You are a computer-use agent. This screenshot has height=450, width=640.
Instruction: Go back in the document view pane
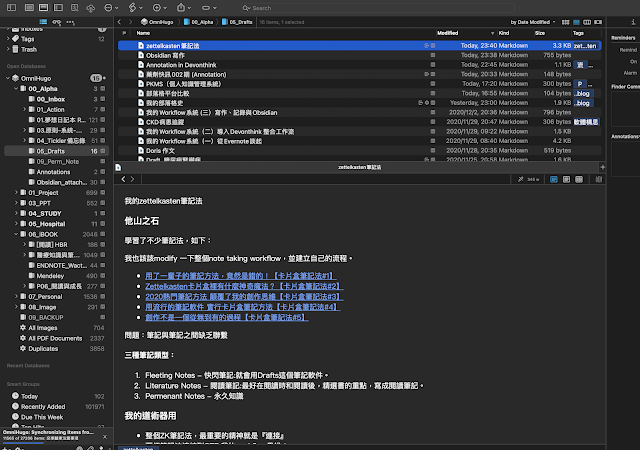click(x=123, y=179)
